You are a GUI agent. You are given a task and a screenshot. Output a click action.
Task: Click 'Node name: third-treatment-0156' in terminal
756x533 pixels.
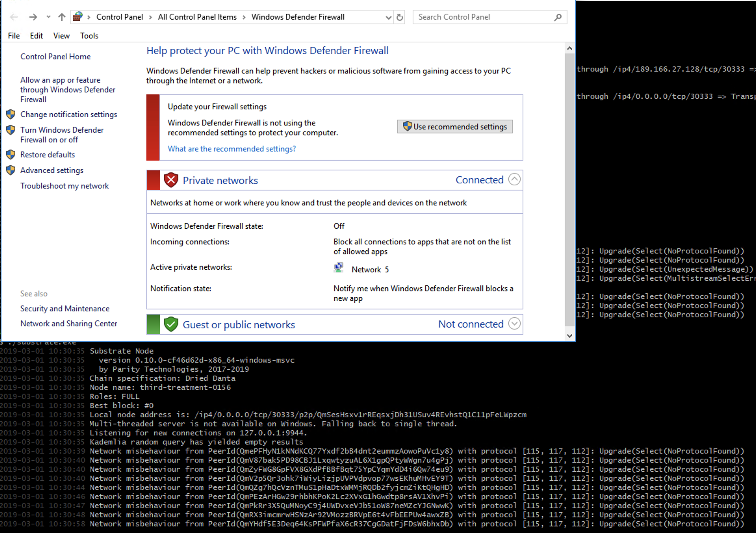point(160,387)
